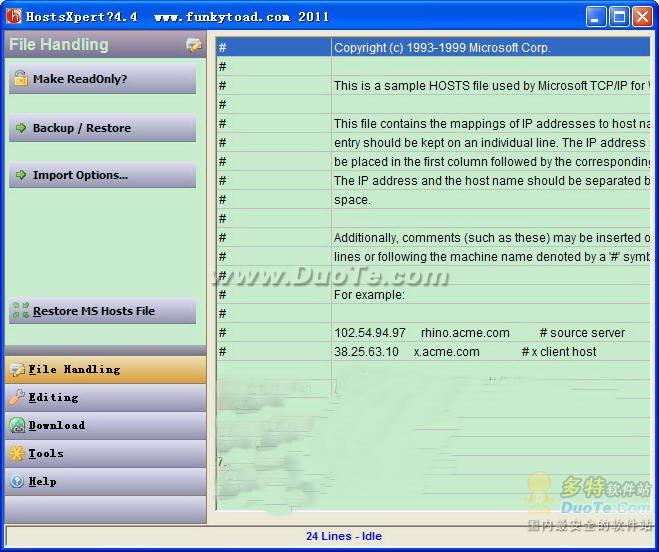Viewport: 659px width, 552px height.
Task: Click the yellow star icon next to Tools
Action: (x=17, y=453)
